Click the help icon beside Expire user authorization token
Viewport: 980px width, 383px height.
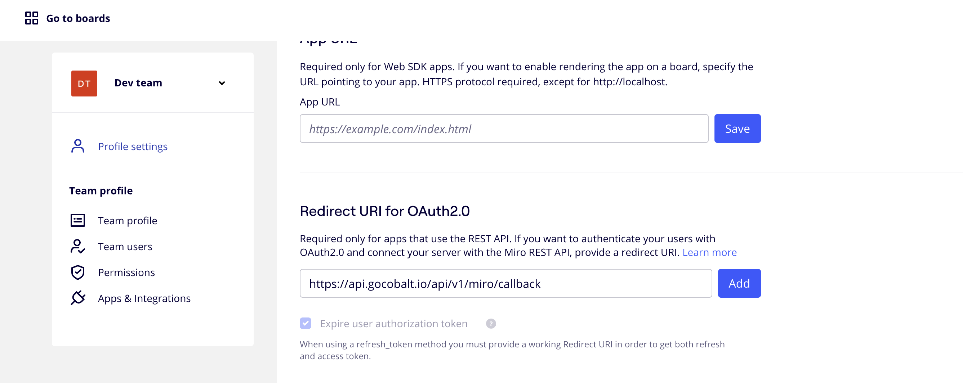491,323
